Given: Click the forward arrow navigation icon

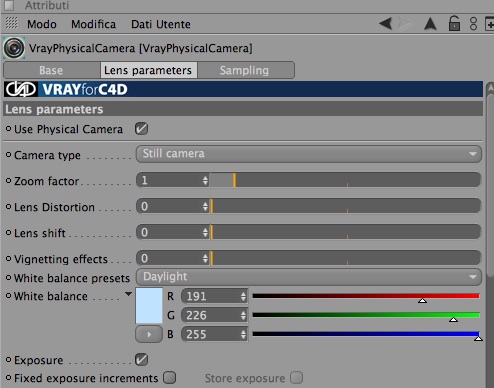Looking at the screenshot, I should (x=404, y=24).
